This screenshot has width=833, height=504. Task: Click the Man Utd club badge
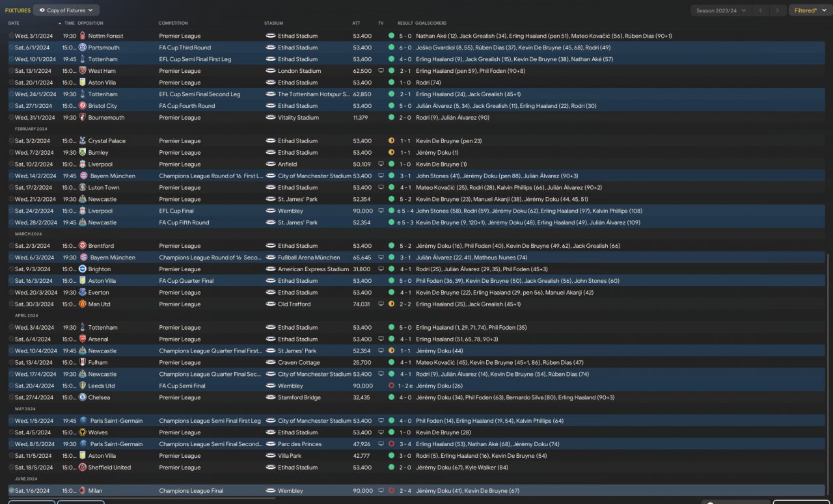pyautogui.click(x=83, y=304)
